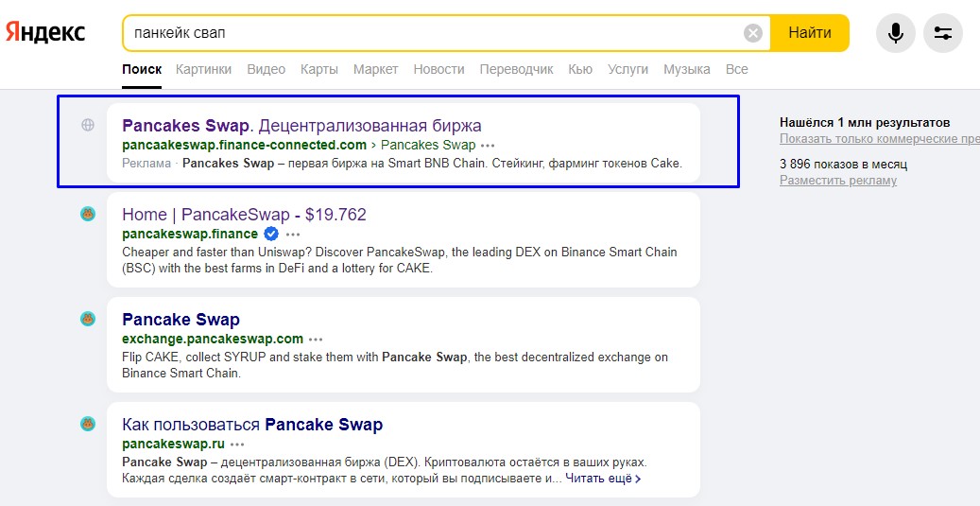Click the Найти search button
The image size is (980, 506).
(x=809, y=32)
